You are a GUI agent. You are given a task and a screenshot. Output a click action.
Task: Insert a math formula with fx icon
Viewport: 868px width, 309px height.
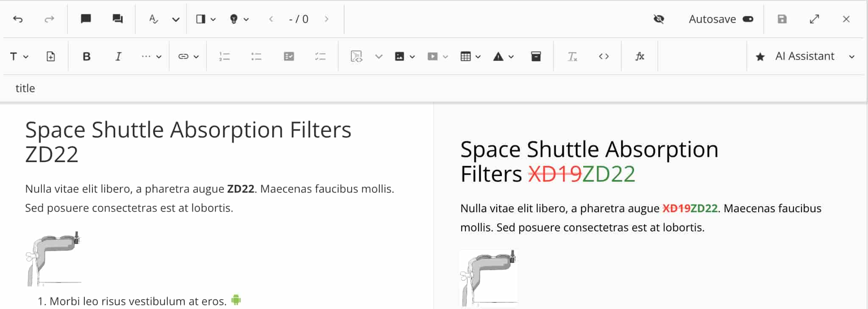640,56
